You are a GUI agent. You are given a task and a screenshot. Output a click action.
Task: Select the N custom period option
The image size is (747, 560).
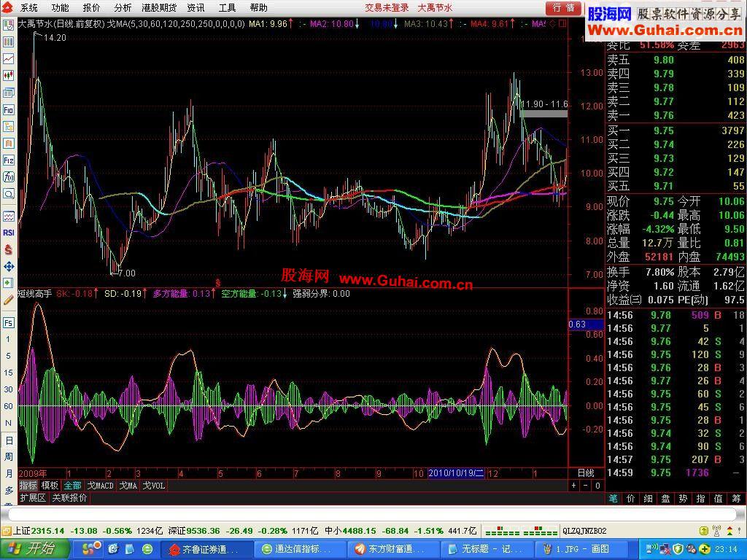pyautogui.click(x=8, y=423)
